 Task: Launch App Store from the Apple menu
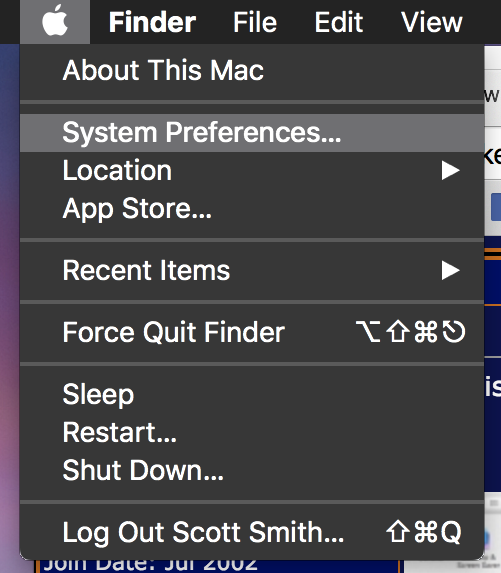coord(252,209)
